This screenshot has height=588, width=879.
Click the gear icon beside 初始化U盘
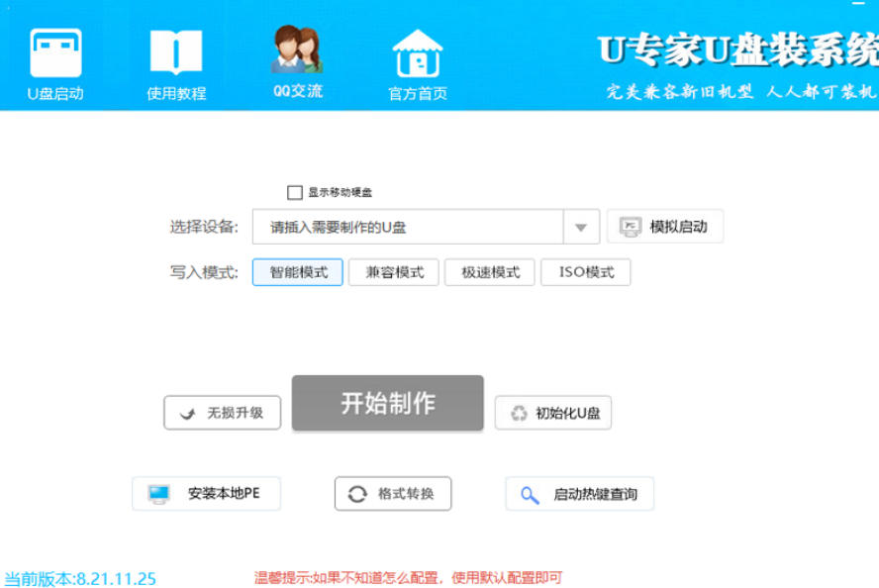[x=519, y=413]
